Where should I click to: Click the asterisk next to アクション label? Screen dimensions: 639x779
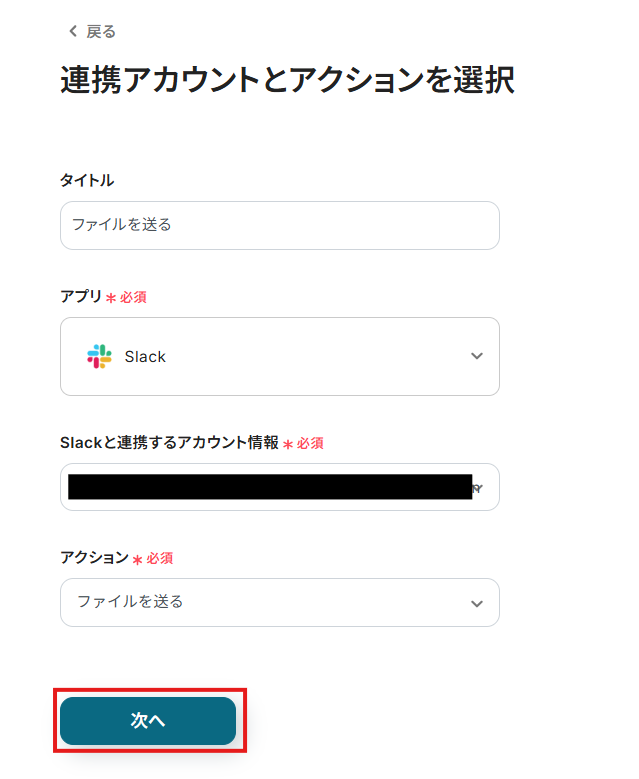(x=137, y=559)
